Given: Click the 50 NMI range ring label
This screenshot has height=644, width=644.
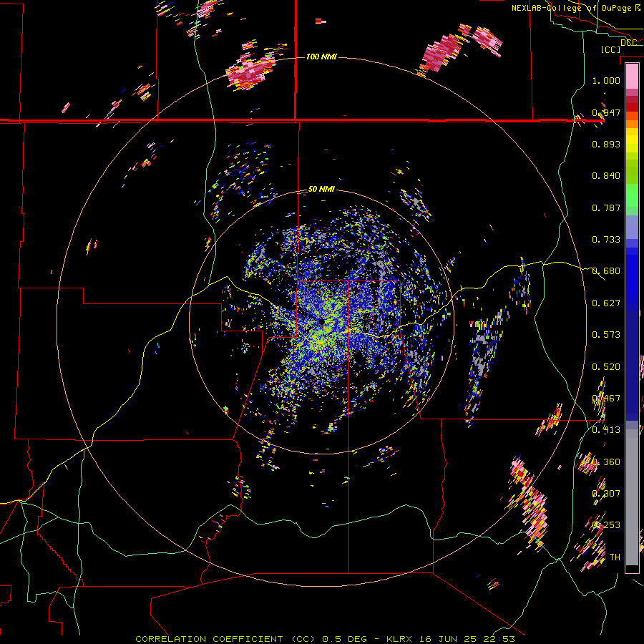Looking at the screenshot, I should [x=321, y=189].
